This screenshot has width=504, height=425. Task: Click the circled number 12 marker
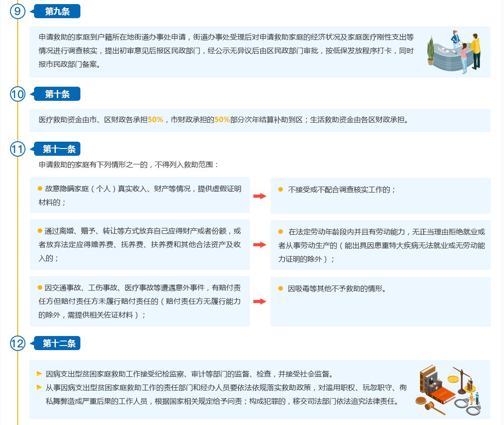17,343
